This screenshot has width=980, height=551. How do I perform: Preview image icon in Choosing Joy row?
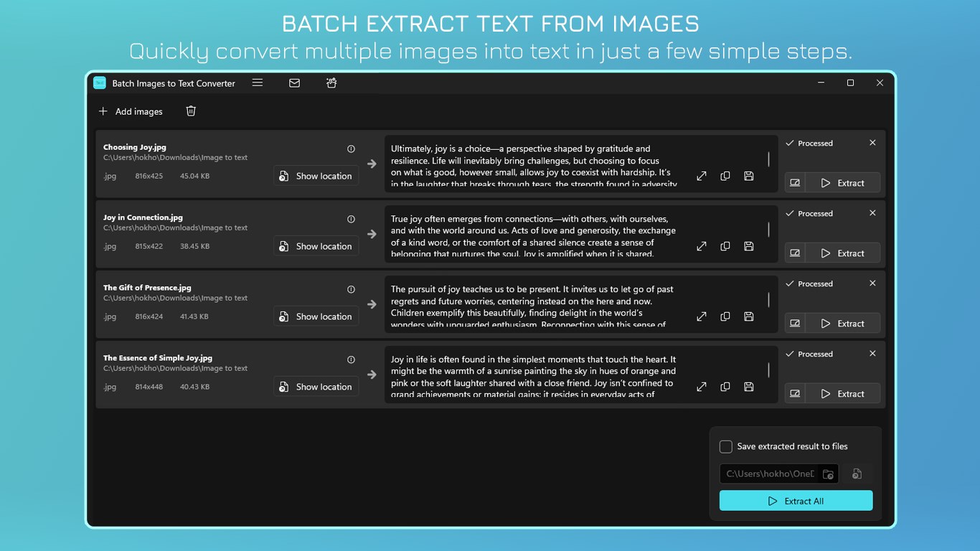pyautogui.click(x=795, y=183)
